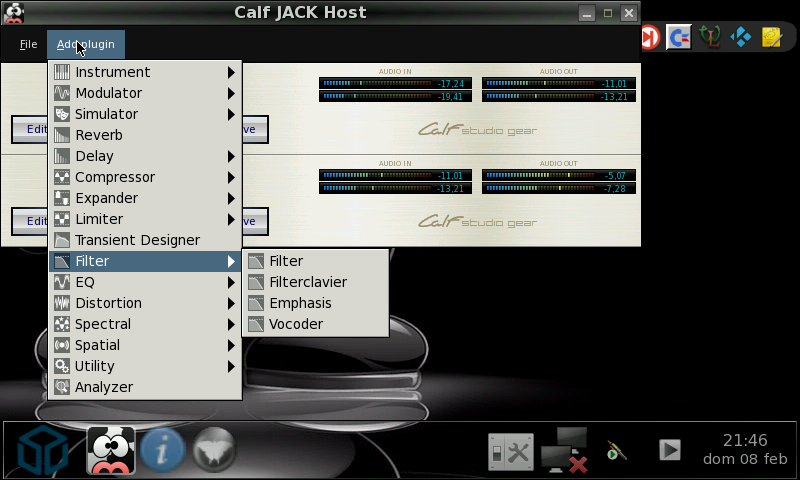The height and width of the screenshot is (480, 800).
Task: Choose the Transient Designer entry
Action: click(145, 240)
